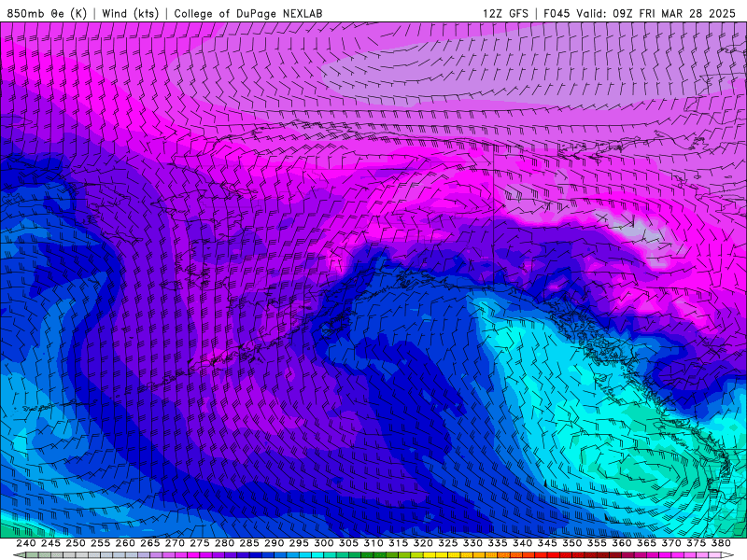Click the 380 color scale value
The height and width of the screenshot is (560, 747).
point(721,543)
